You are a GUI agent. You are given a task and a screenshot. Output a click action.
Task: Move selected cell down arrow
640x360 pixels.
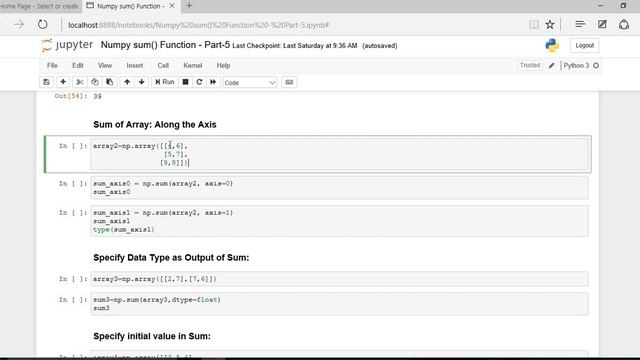tap(142, 82)
